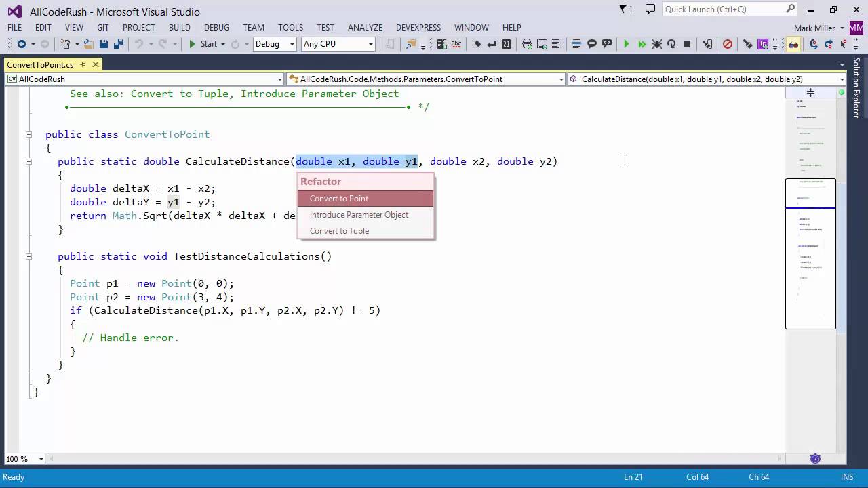This screenshot has height=488, width=868.
Task: Click the Quick Launch search box
Action: [729, 9]
